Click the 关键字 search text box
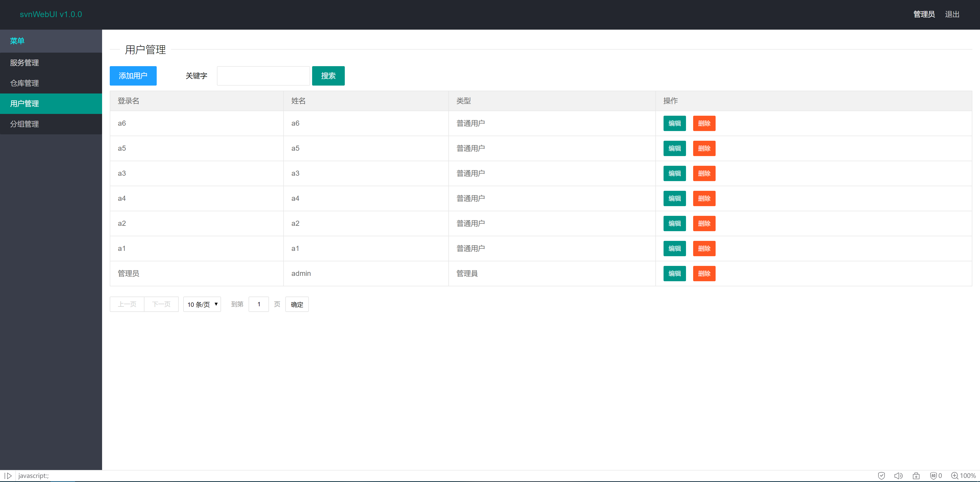The height and width of the screenshot is (482, 980). tap(263, 75)
